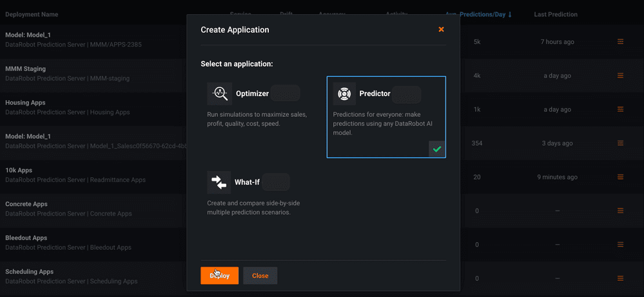644x297 pixels.
Task: Open the MMM Staging deployment
Action: pos(26,68)
